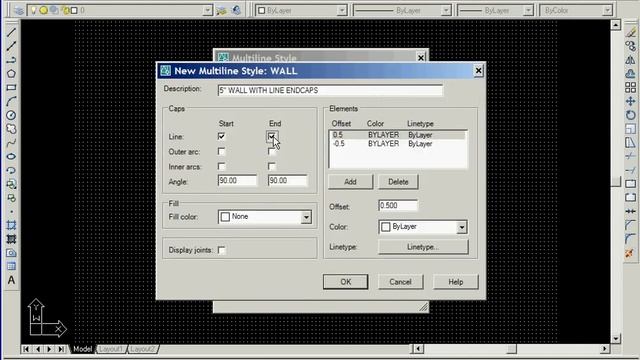
Task: Enable Inner arcs End checkbox
Action: (271, 167)
